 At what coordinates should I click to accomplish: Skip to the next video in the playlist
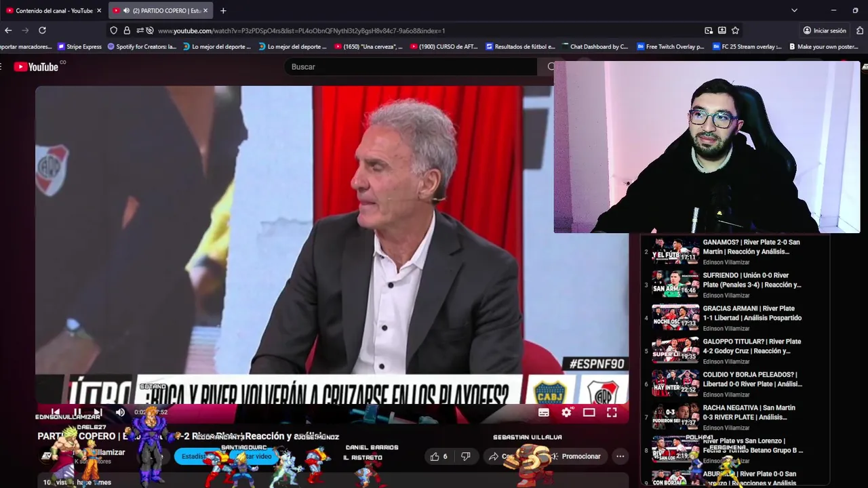pos(98,412)
